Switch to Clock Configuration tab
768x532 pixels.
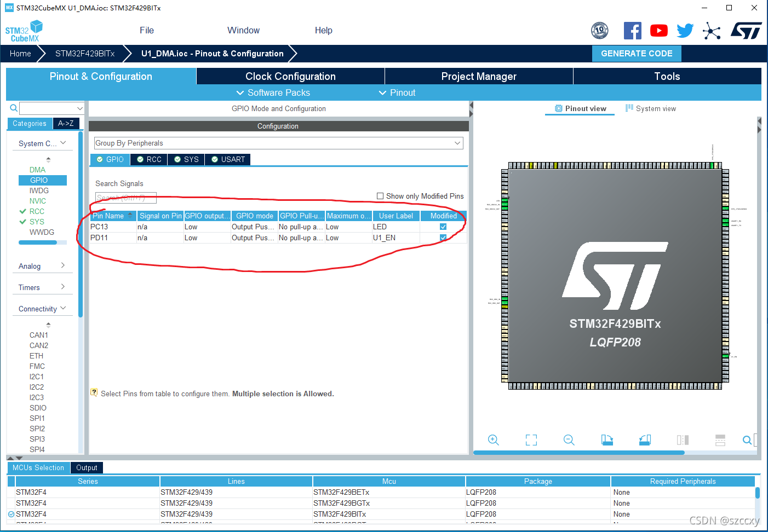coord(290,76)
